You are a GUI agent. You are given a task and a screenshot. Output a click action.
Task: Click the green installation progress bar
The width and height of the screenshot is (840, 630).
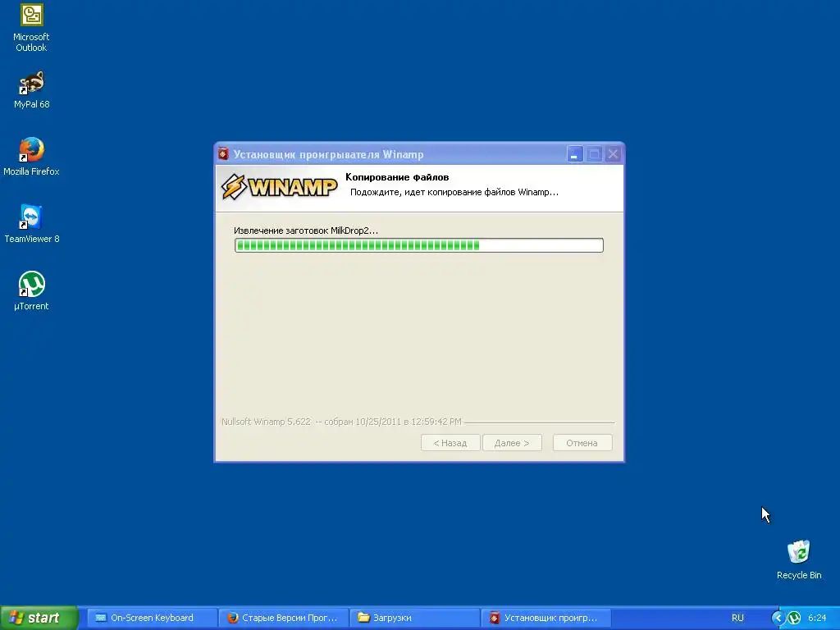419,245
